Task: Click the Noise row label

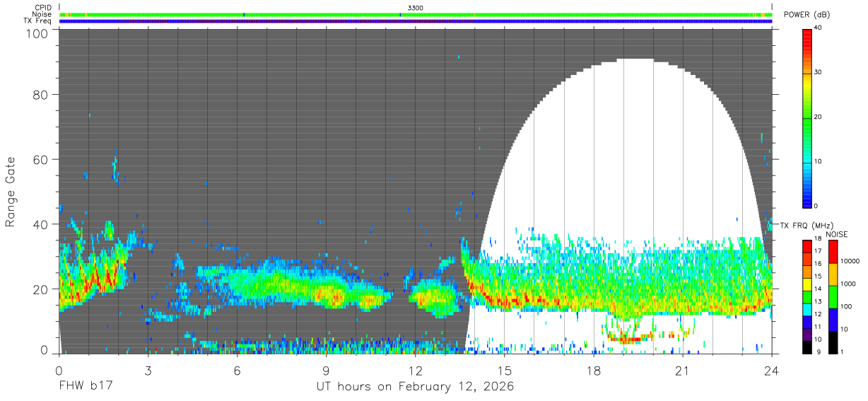Action: pyautogui.click(x=42, y=14)
